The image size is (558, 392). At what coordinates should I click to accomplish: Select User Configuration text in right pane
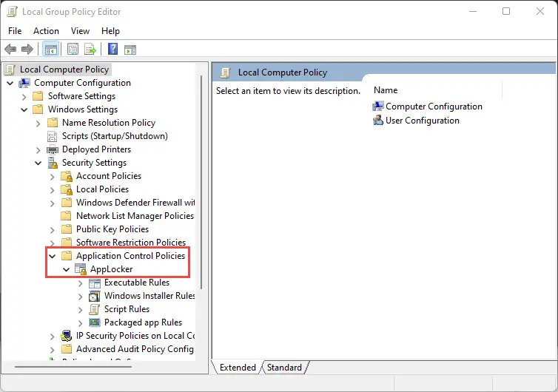coord(423,121)
